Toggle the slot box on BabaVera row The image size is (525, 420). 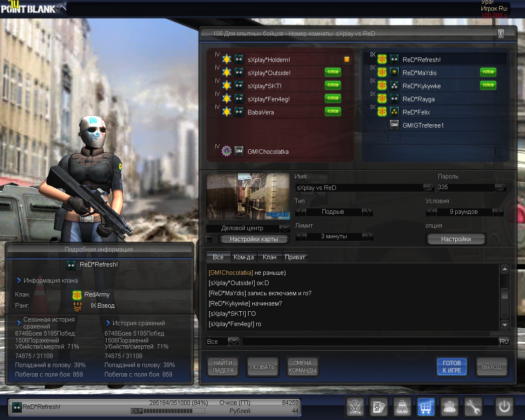pos(347,112)
